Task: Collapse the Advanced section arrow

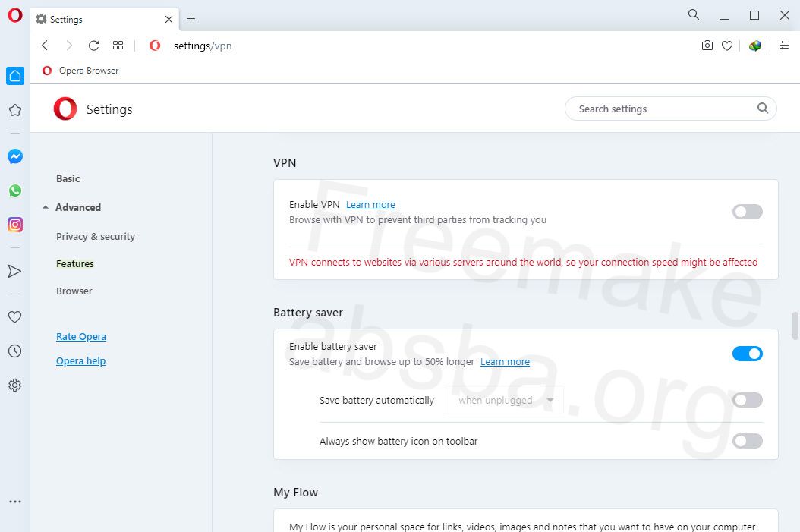Action: (46, 207)
